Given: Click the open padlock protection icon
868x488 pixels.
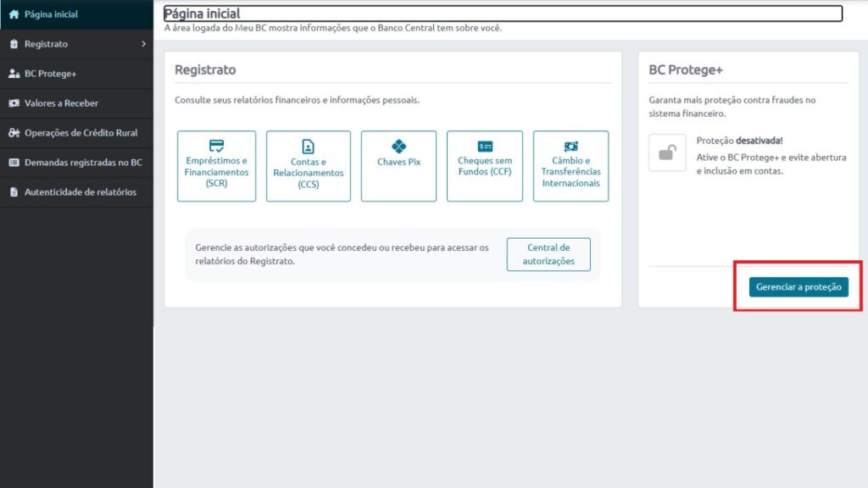Looking at the screenshot, I should coord(668,152).
